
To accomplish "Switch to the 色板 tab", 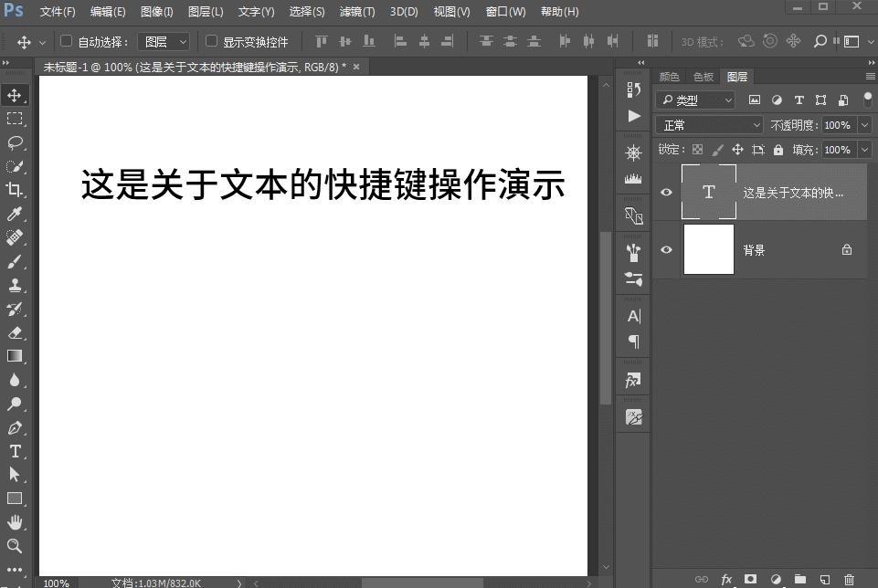I will point(703,77).
